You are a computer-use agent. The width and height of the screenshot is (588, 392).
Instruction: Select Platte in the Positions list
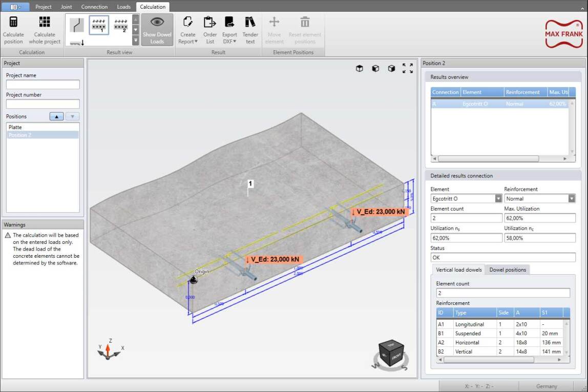[43, 127]
